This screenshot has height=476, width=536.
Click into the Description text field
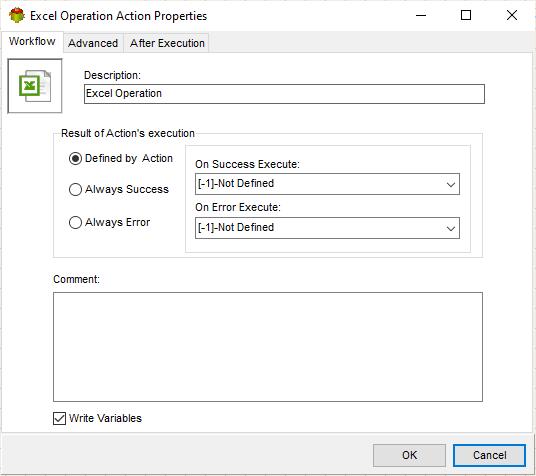[284, 94]
